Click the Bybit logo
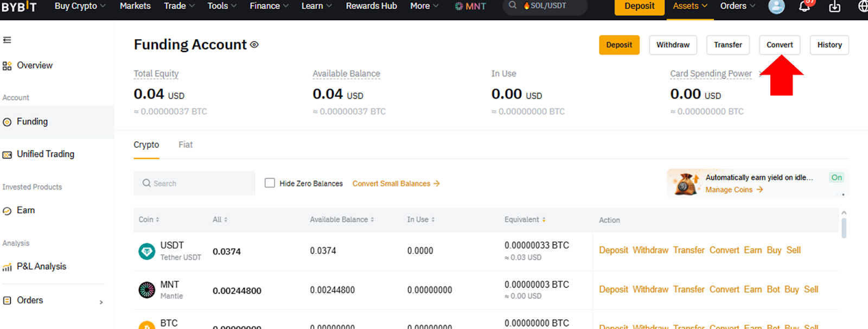868x329 pixels. (x=19, y=7)
